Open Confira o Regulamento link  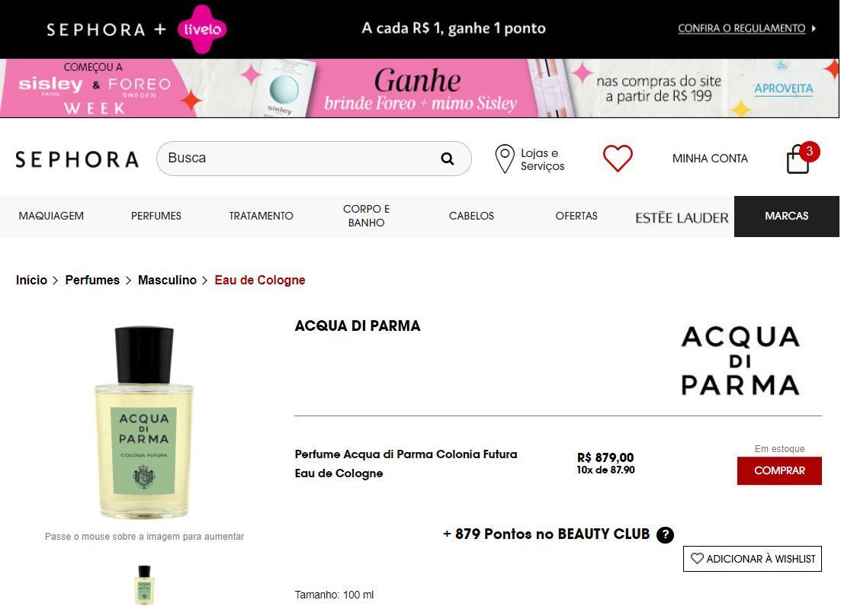tap(742, 28)
